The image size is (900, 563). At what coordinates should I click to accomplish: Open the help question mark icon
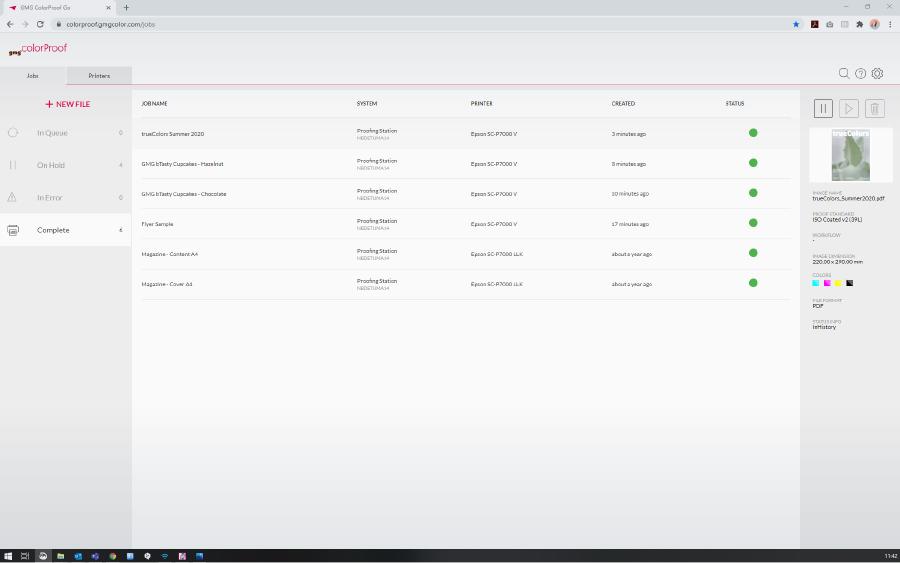point(860,73)
